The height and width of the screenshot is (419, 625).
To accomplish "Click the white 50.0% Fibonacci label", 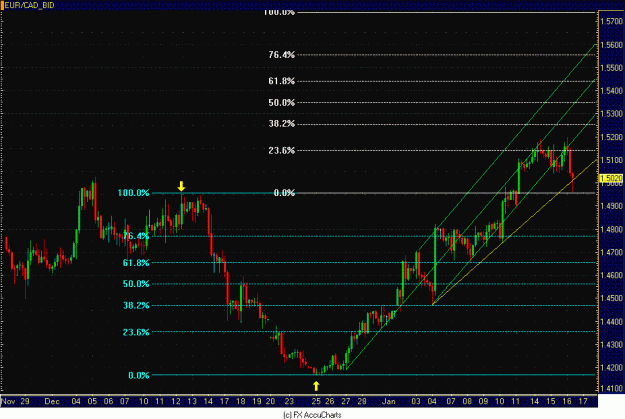I will click(281, 102).
